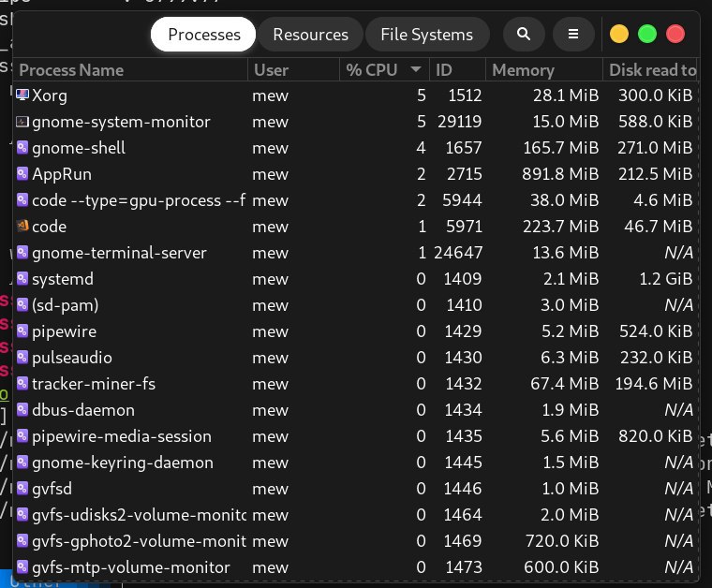This screenshot has width=712, height=588.
Task: Click the green maximize window button
Action: [647, 34]
